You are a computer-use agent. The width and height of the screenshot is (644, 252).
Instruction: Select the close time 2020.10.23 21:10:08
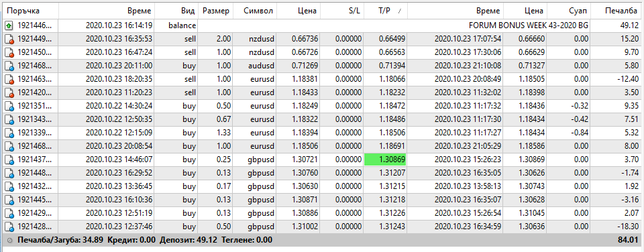click(468, 66)
